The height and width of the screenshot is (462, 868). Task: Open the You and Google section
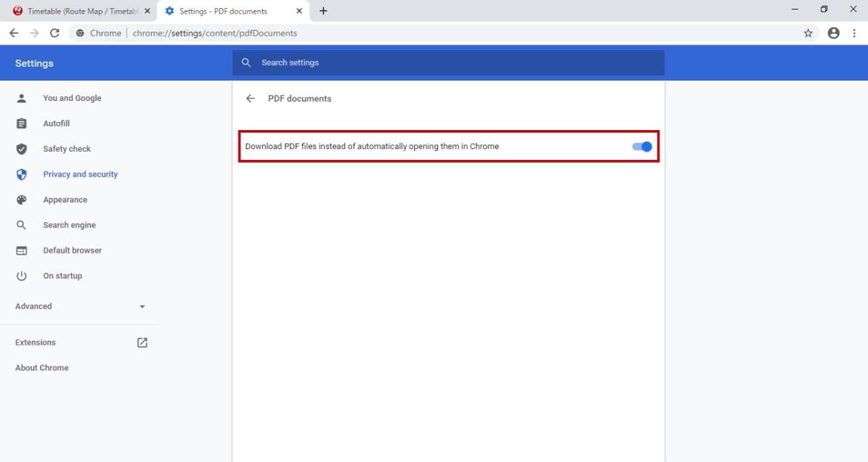point(72,98)
